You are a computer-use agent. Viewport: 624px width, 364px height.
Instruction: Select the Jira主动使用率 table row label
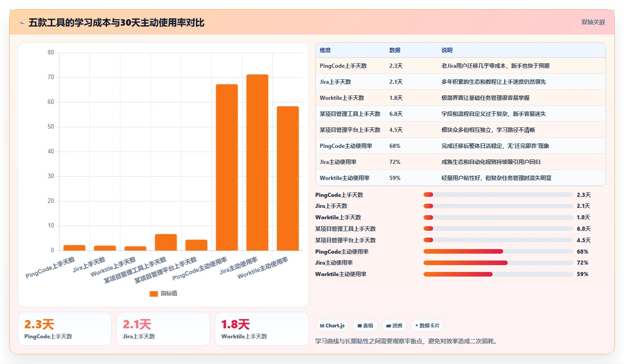338,162
